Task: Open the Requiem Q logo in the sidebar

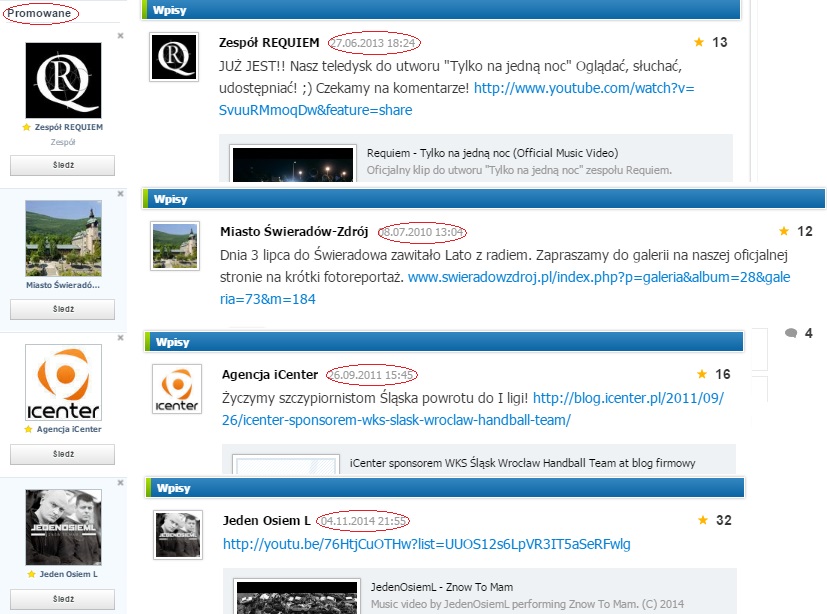Action: tap(63, 80)
